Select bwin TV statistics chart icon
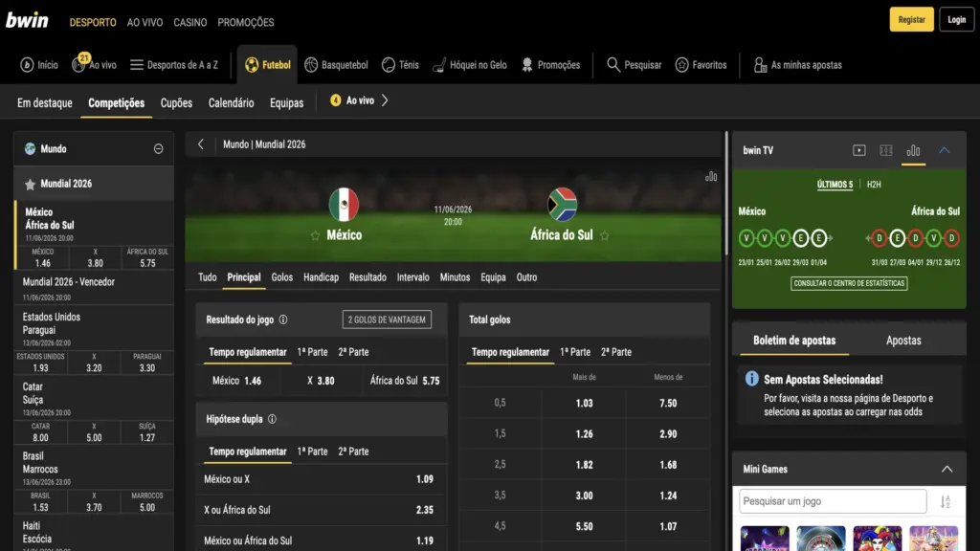 pos(913,150)
